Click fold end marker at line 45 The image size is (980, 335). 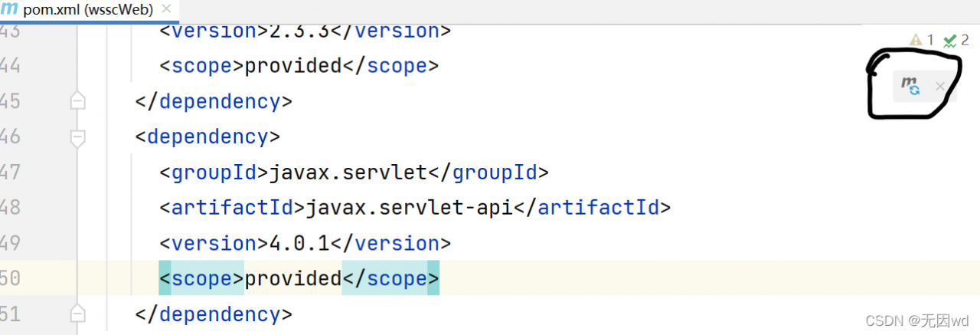click(x=77, y=101)
